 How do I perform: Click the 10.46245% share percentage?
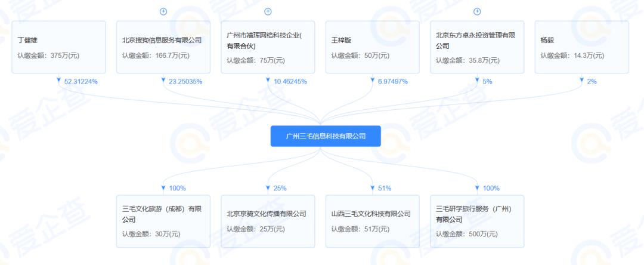(290, 81)
